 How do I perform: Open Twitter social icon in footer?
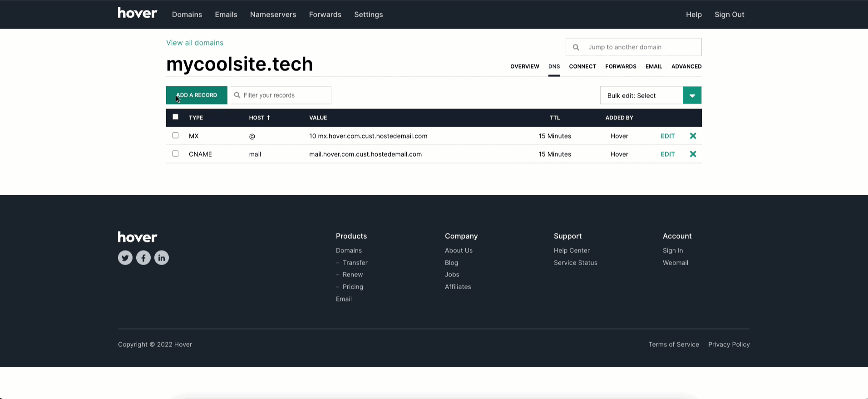tap(125, 258)
